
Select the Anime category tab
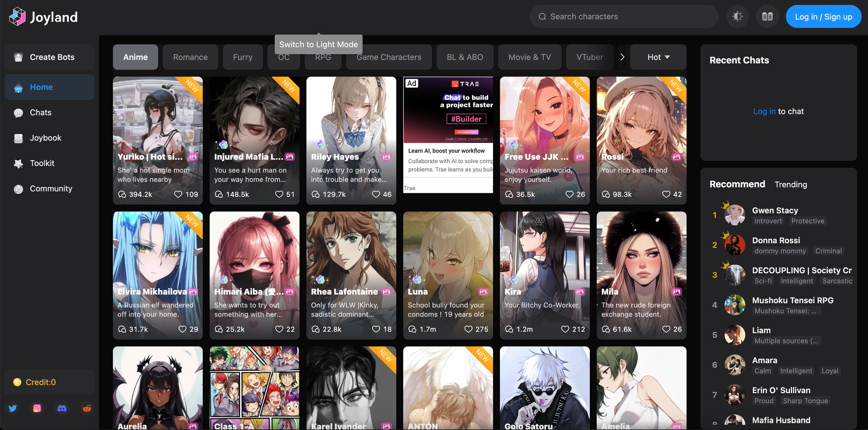pyautogui.click(x=135, y=57)
